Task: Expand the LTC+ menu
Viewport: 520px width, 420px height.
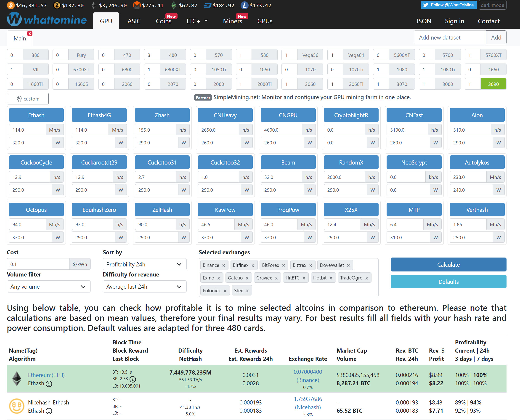Action: (197, 21)
